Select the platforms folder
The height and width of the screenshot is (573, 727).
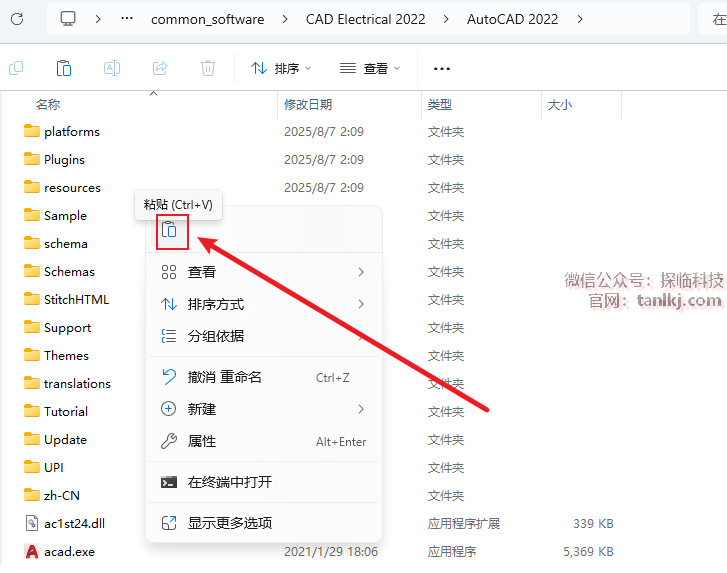[x=71, y=131]
